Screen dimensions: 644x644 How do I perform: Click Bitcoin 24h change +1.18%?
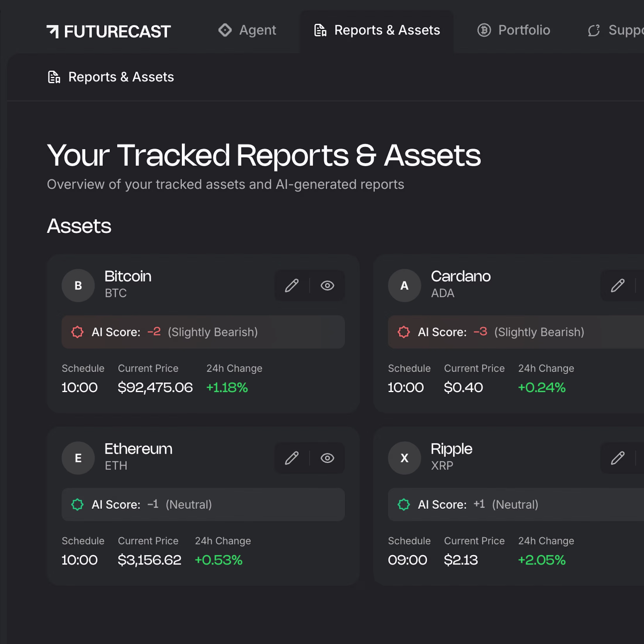227,387
